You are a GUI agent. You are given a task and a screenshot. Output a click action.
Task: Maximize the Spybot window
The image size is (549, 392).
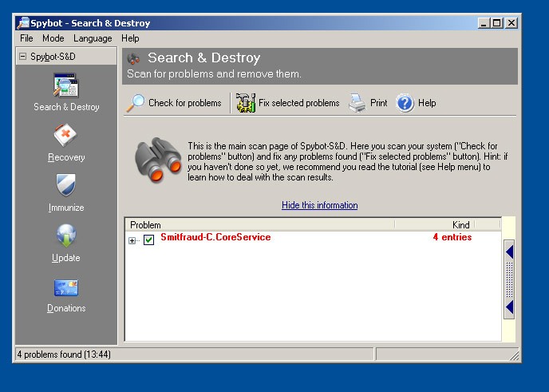click(497, 23)
